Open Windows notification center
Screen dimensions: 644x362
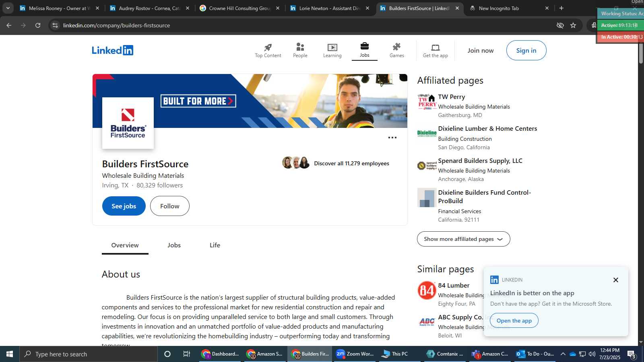(x=632, y=354)
